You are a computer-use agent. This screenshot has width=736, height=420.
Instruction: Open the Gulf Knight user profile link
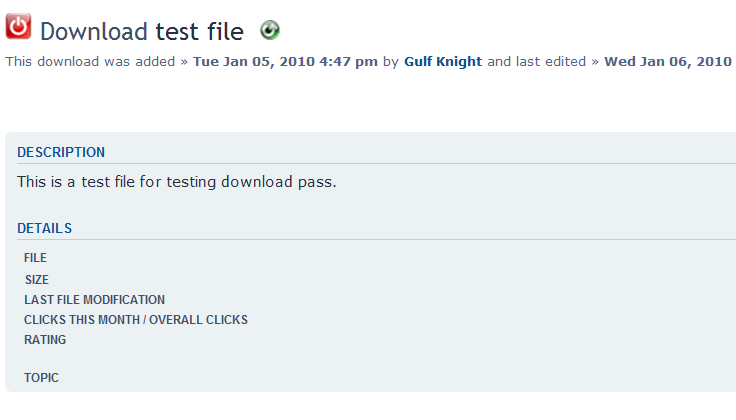[x=443, y=62]
